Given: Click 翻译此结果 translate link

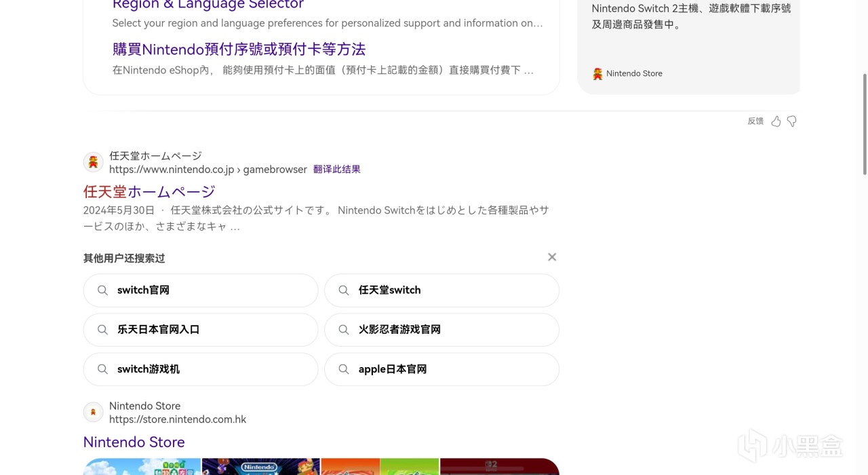Looking at the screenshot, I should (x=337, y=169).
